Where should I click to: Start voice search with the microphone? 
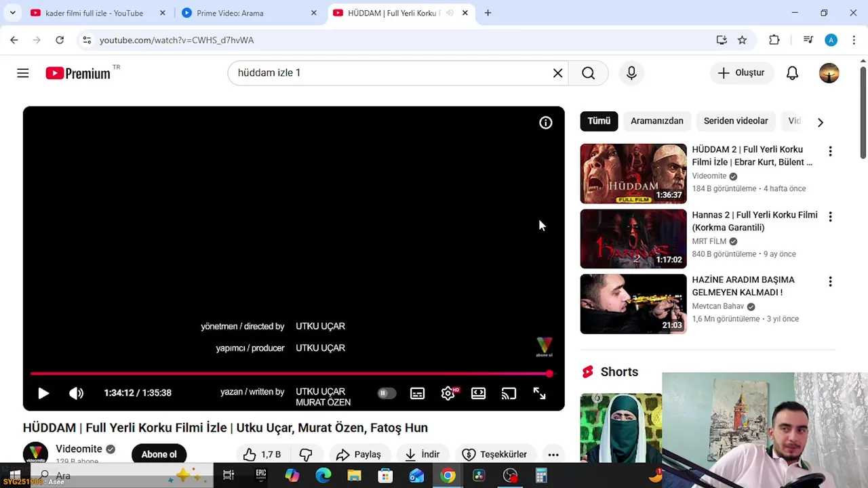tap(631, 73)
